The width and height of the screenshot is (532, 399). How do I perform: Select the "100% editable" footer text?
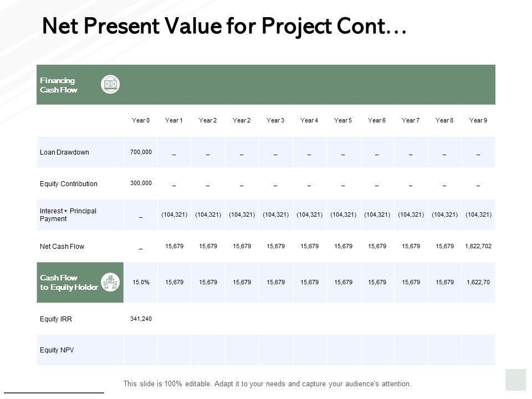(x=268, y=383)
